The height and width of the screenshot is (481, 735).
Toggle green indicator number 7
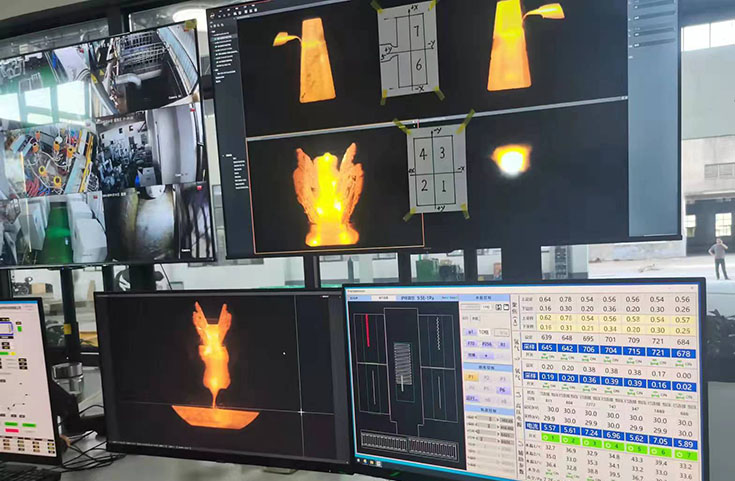click(685, 454)
